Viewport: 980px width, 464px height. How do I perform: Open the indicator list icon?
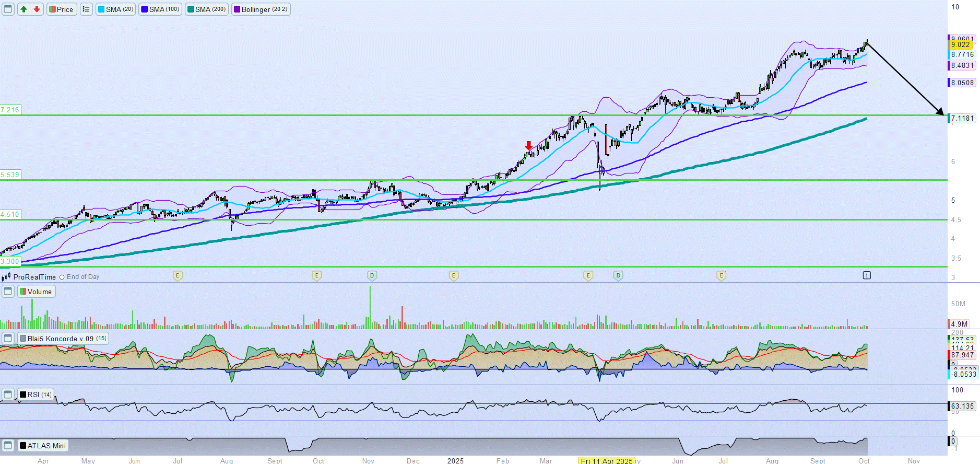pyautogui.click(x=86, y=9)
